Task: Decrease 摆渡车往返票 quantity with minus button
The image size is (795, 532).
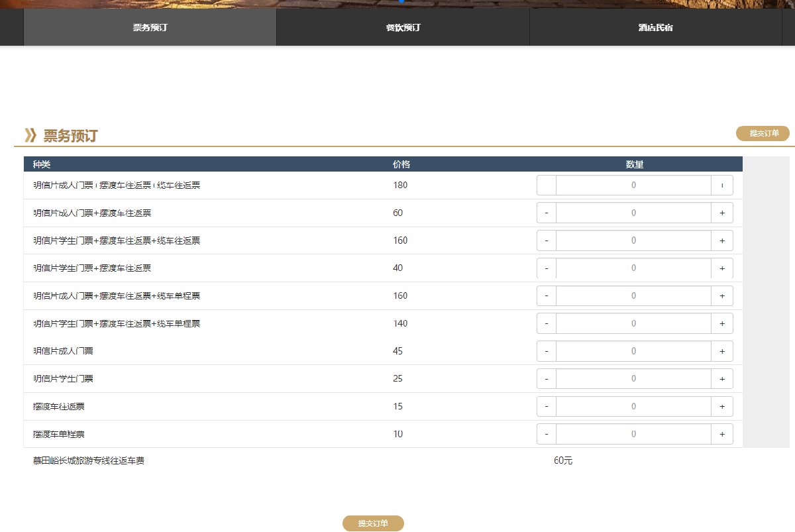Action: (547, 407)
